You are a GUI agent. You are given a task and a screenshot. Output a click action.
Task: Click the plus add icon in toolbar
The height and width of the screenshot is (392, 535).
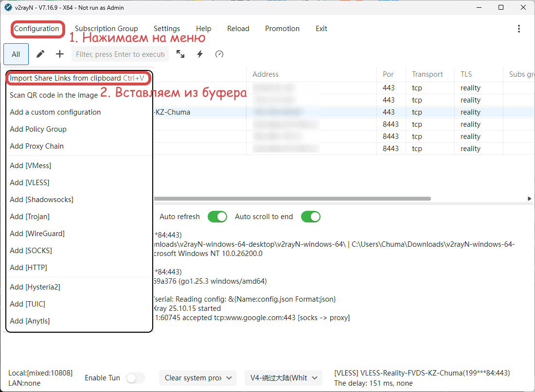60,54
